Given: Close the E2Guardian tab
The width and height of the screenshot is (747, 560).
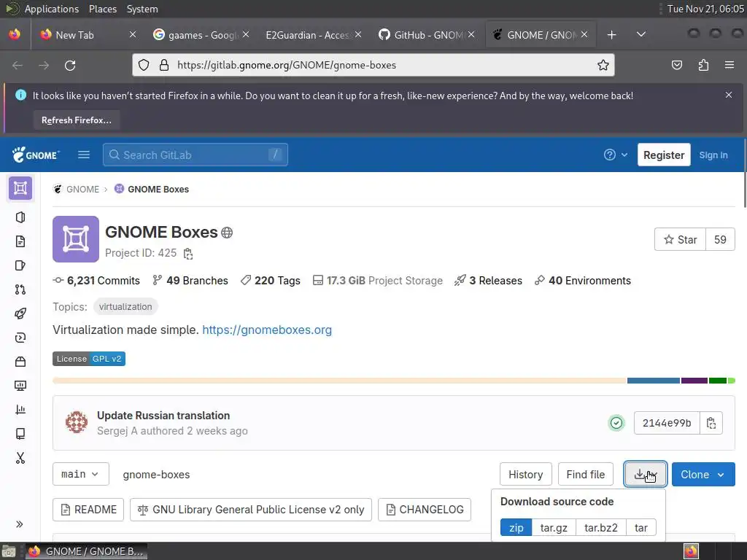Looking at the screenshot, I should point(358,34).
